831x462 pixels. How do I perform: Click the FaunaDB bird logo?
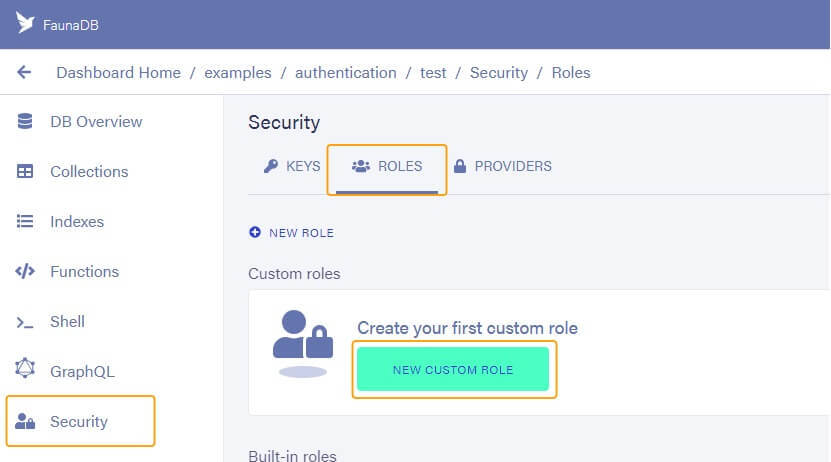[25, 23]
